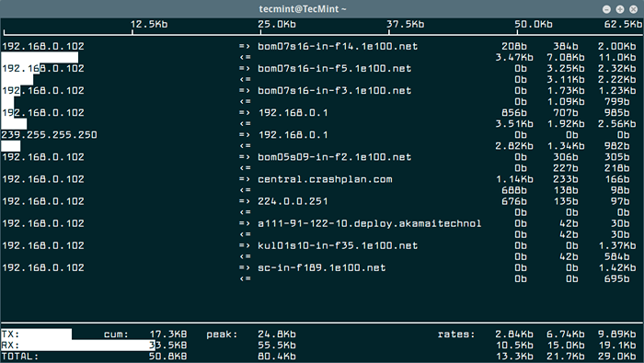Click the => arrow beside bom07s16-in-f5.1e100.net

(x=245, y=69)
